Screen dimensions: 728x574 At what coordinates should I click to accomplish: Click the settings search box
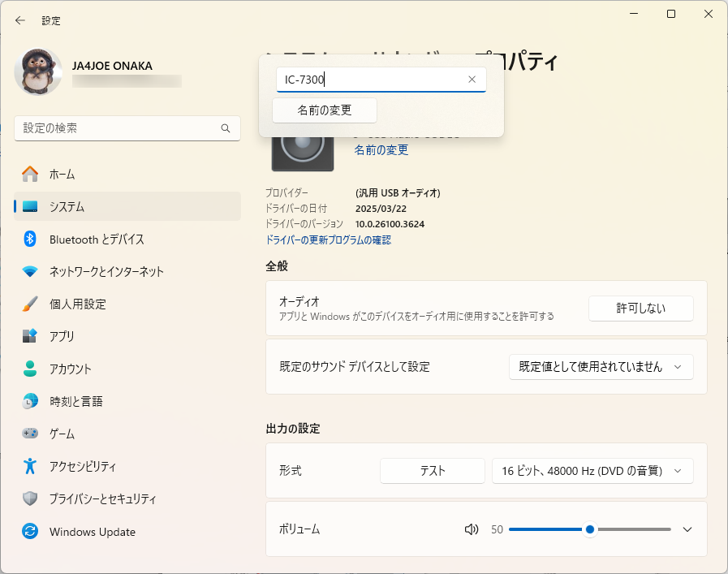(127, 128)
